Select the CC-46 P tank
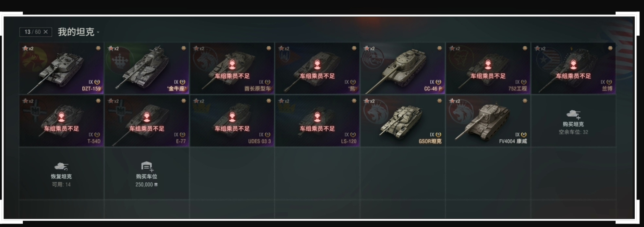 click(x=403, y=68)
